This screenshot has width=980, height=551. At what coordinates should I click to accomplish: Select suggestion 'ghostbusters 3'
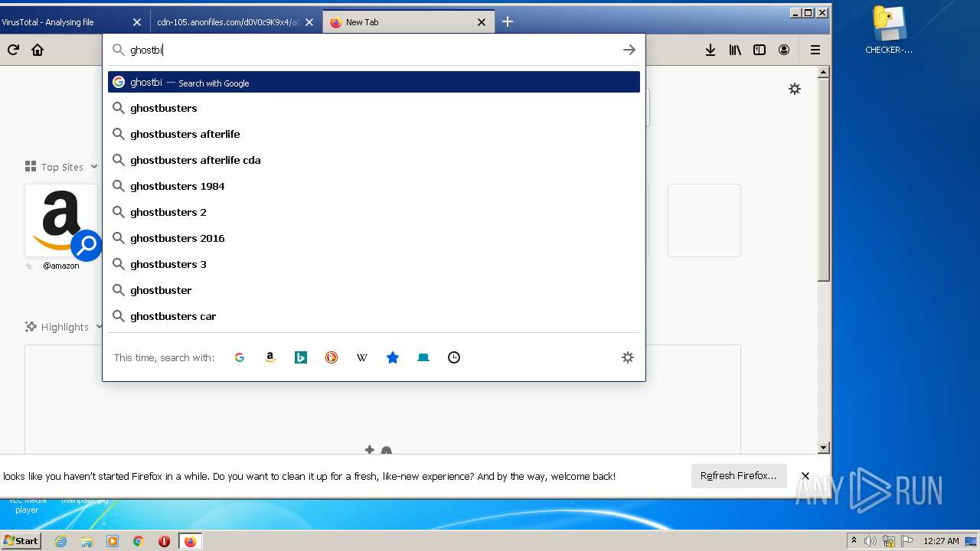pos(374,264)
